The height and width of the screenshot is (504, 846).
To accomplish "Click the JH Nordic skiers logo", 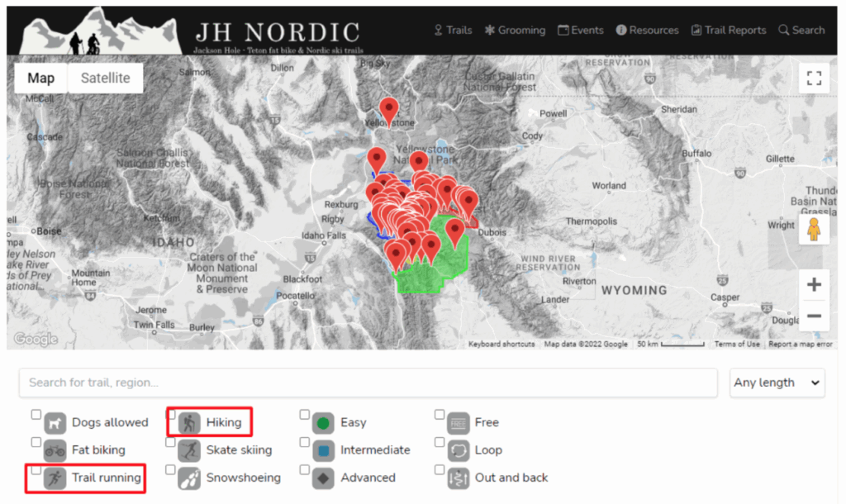I will pyautogui.click(x=100, y=31).
